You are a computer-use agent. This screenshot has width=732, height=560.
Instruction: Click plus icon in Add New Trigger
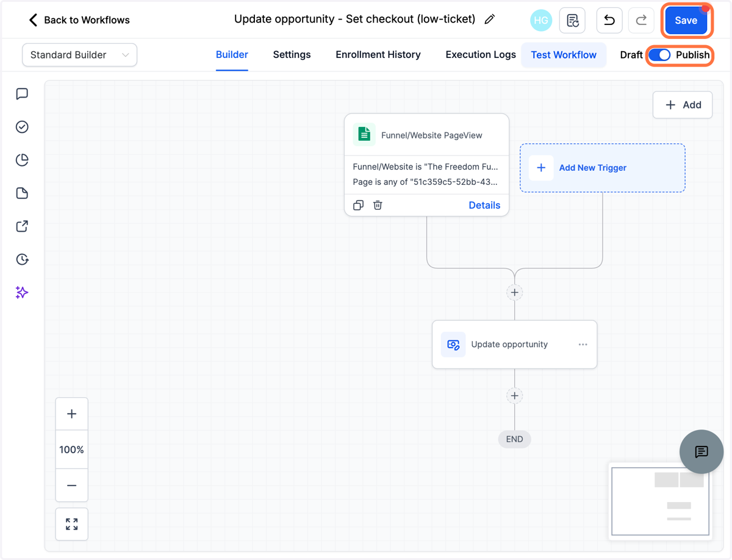pos(541,168)
